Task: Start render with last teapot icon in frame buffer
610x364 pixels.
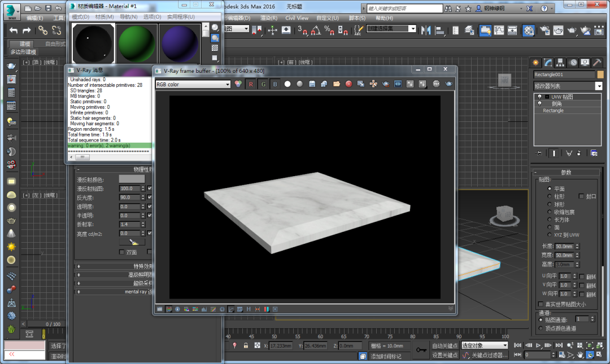Action: pyautogui.click(x=448, y=84)
